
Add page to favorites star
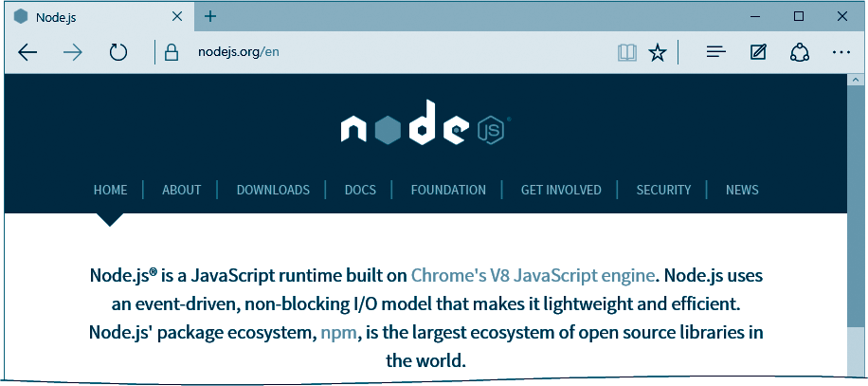658,53
